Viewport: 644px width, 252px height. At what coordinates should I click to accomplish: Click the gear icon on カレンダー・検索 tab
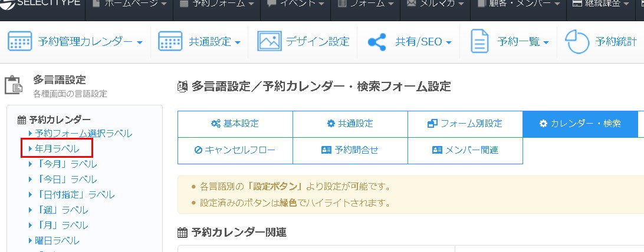pyautogui.click(x=544, y=124)
